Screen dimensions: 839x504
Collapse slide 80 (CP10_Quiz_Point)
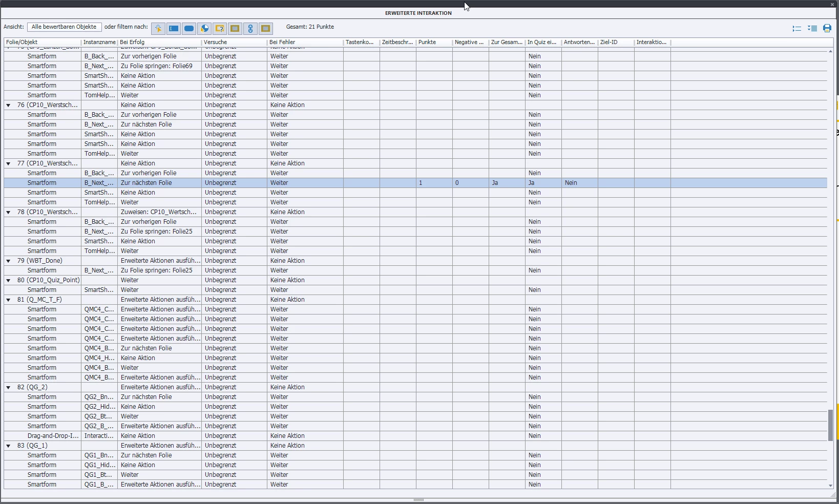coord(8,280)
